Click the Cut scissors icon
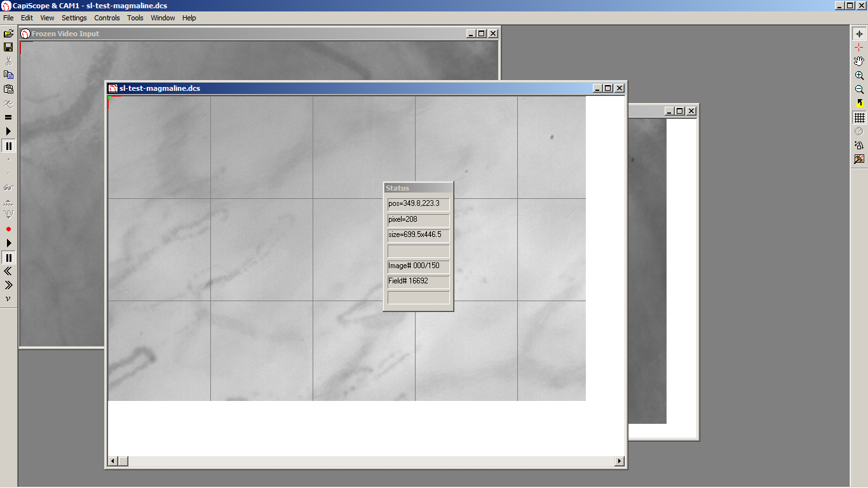Viewport: 868px width, 488px height. tap(8, 61)
